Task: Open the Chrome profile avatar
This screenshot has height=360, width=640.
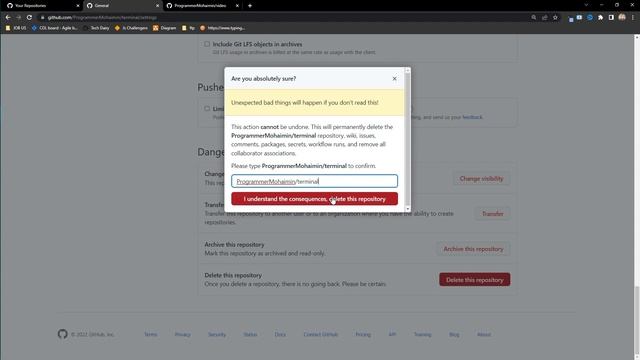Action: 622,18
